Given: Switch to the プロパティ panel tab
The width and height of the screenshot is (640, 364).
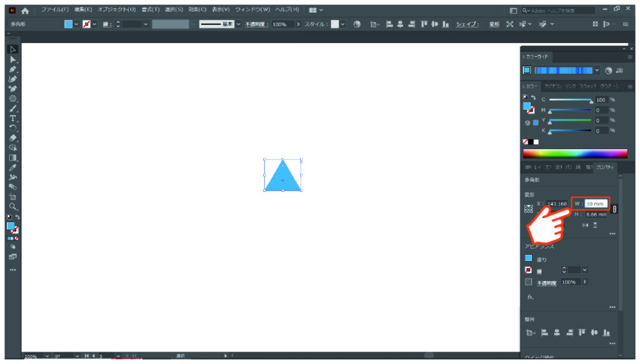Looking at the screenshot, I should [604, 167].
